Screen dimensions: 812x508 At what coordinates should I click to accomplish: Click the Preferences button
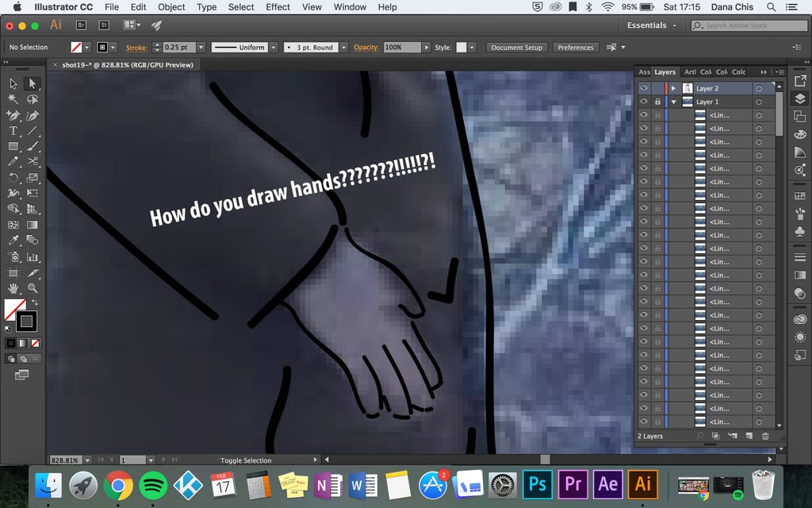pos(576,47)
